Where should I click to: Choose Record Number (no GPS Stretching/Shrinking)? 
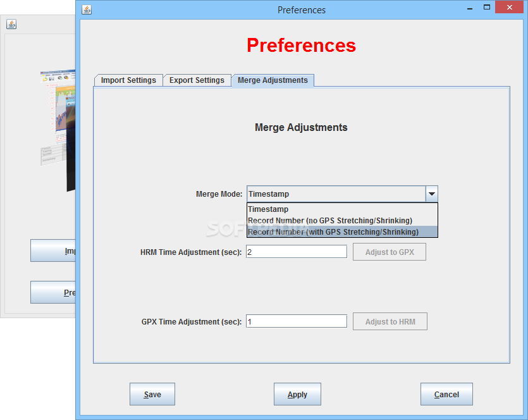coord(342,221)
